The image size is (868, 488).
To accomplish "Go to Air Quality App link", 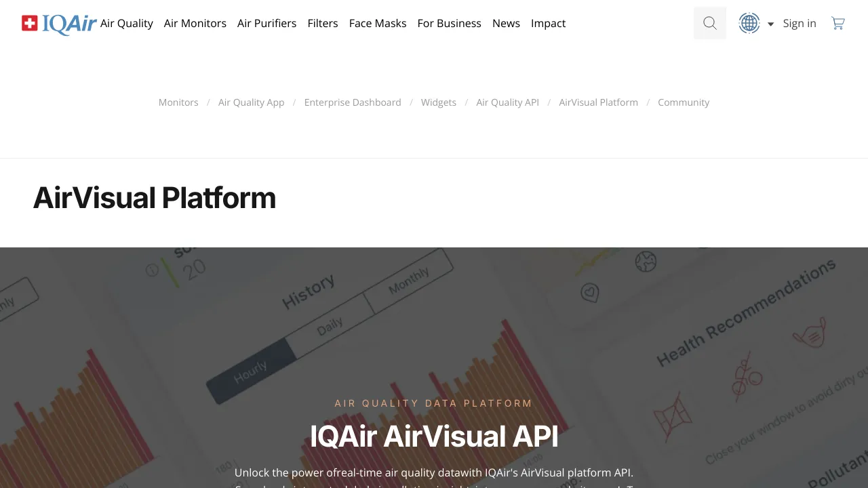I will click(x=252, y=102).
